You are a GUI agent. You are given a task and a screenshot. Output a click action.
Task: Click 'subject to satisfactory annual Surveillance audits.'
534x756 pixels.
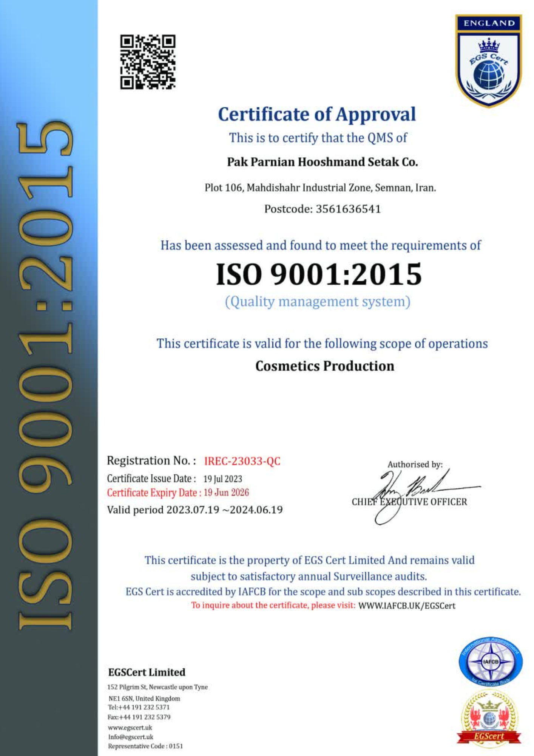tap(309, 576)
